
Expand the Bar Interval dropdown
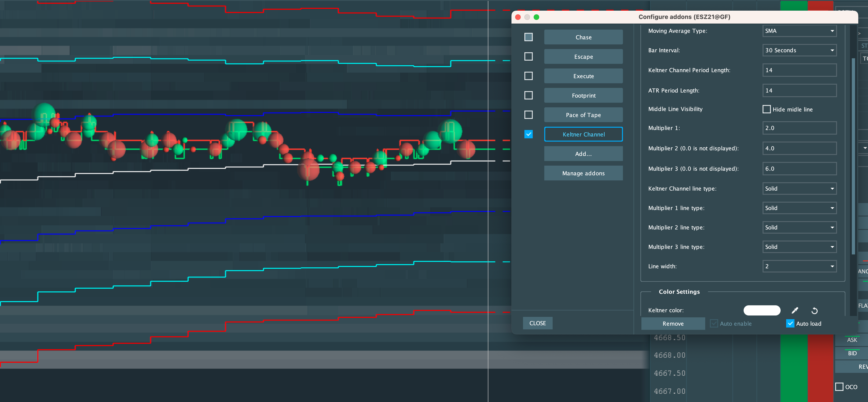click(x=799, y=50)
